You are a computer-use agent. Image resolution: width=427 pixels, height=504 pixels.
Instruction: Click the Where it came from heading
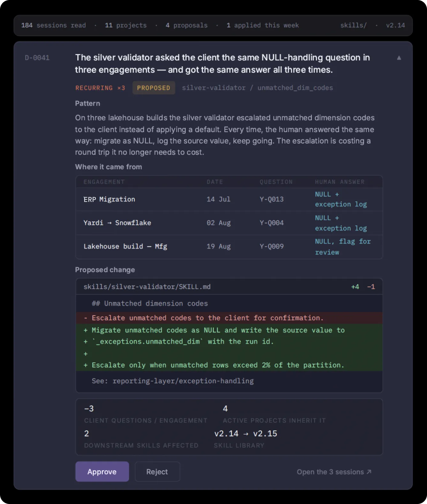click(x=109, y=167)
